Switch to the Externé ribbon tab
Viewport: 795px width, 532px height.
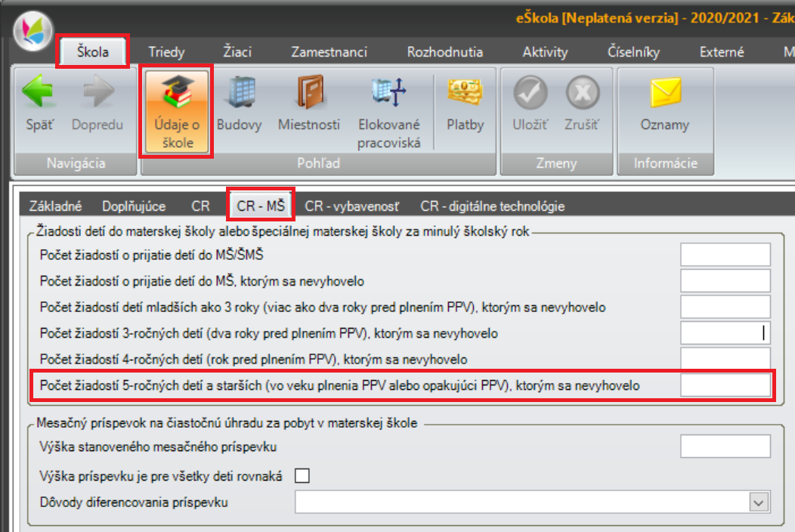pos(722,51)
